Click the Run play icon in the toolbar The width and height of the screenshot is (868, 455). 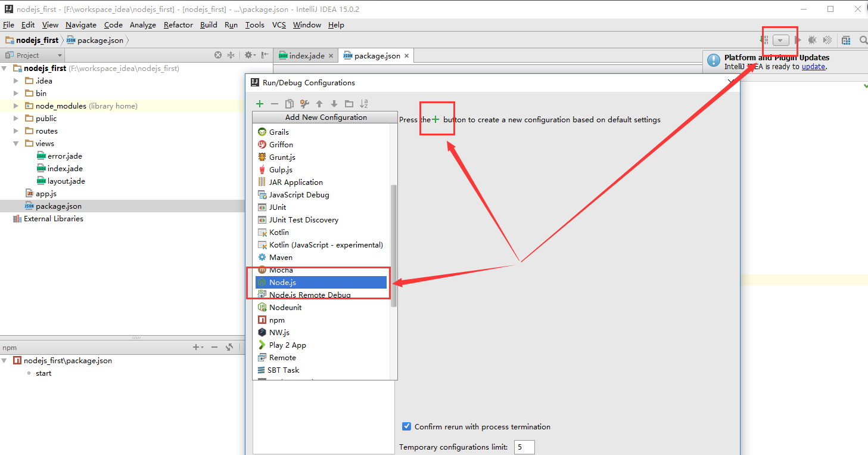tap(798, 40)
